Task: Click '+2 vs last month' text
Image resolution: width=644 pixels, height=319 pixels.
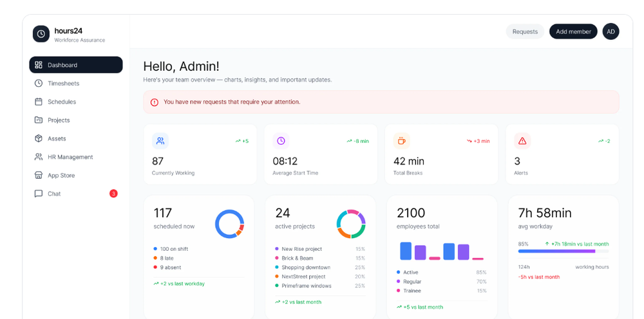Action: point(301,302)
